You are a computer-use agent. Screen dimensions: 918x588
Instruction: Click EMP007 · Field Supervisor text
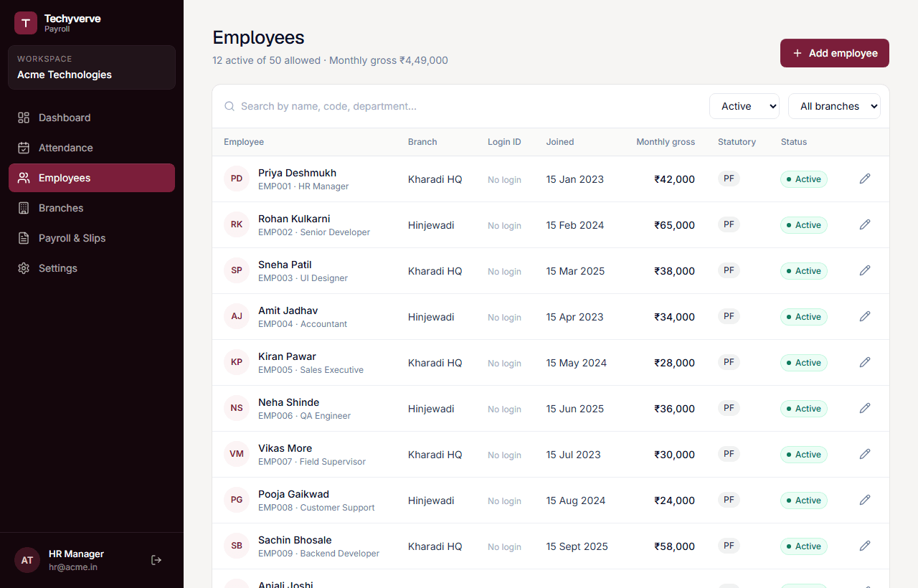312,462
